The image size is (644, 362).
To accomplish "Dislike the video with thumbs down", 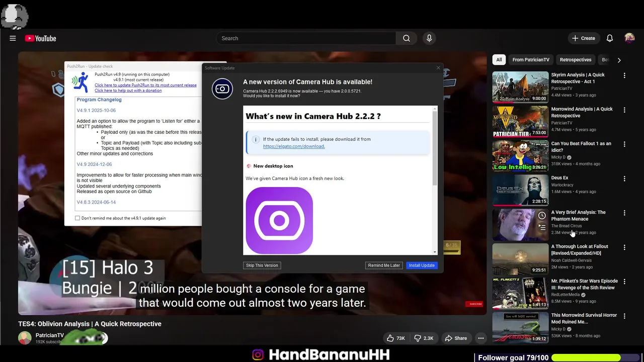I will [x=424, y=338].
